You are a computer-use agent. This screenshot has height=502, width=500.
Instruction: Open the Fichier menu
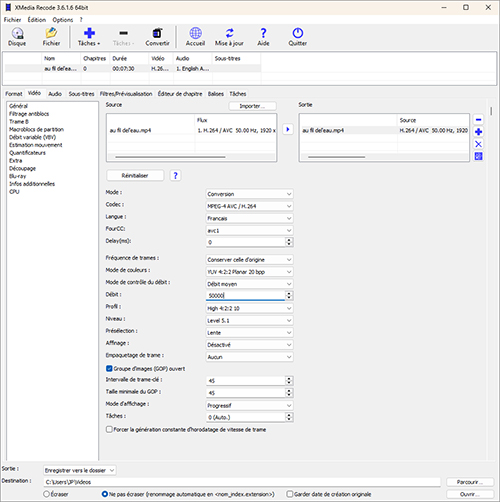12,20
